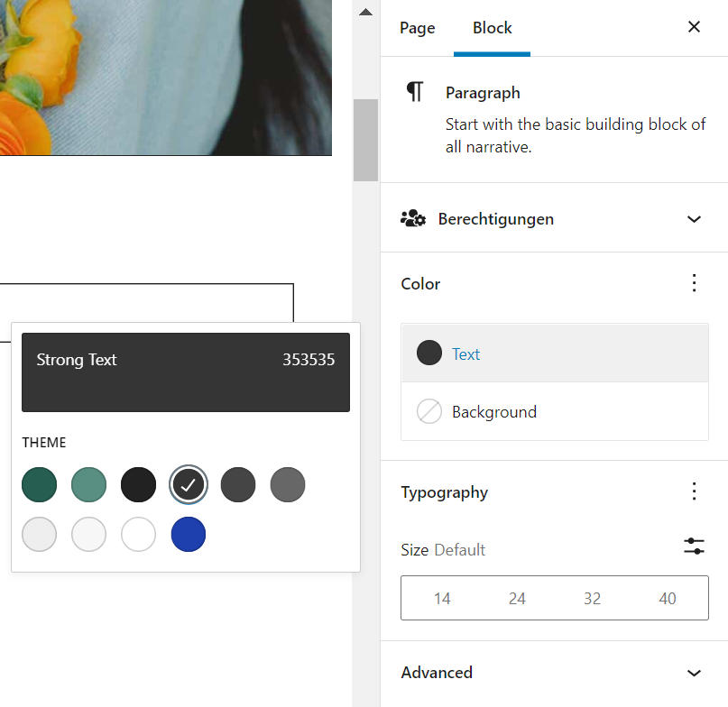Toggle custom font size slider icon
Screen dimensions: 728x707
694,546
